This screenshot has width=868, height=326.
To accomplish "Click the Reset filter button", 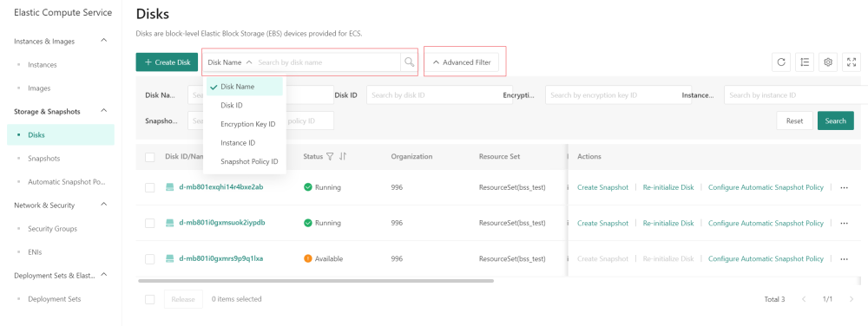I will tap(794, 121).
